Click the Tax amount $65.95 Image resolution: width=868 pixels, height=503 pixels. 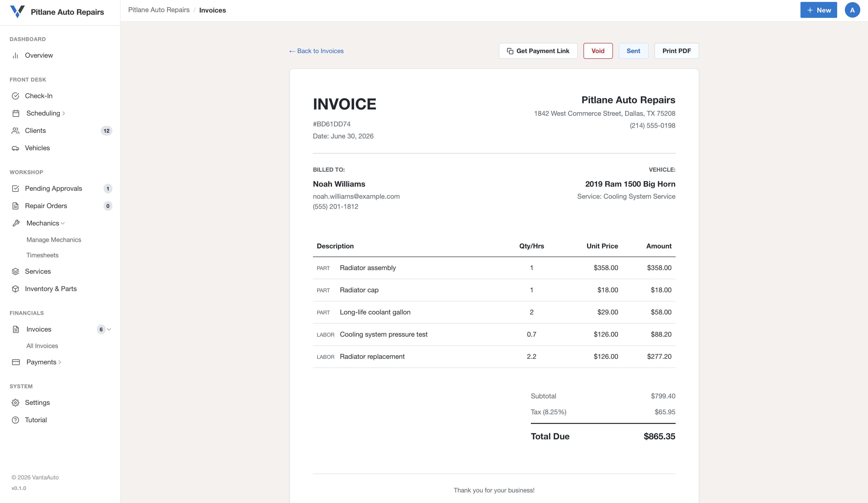[665, 412]
